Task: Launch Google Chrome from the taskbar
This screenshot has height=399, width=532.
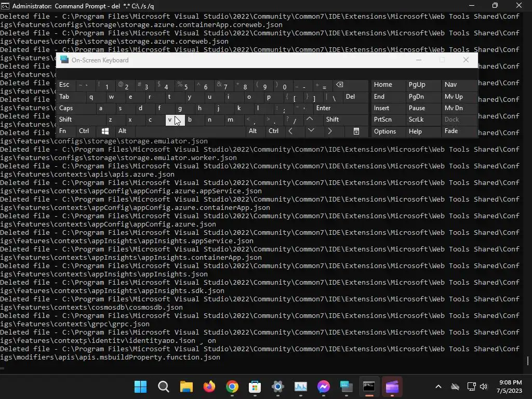Action: click(232, 387)
